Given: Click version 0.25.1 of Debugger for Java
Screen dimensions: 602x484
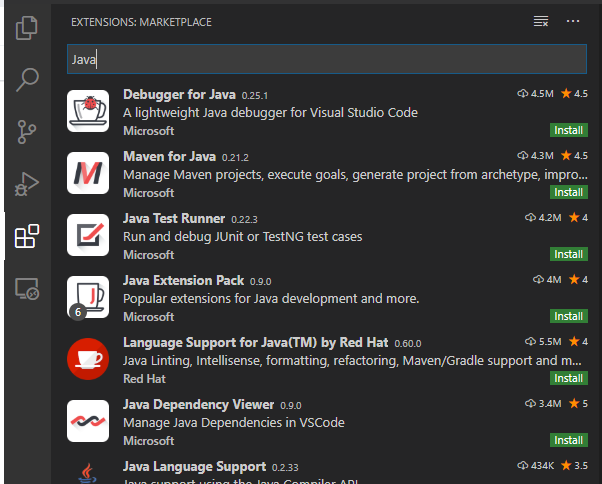Looking at the screenshot, I should [x=255, y=96].
